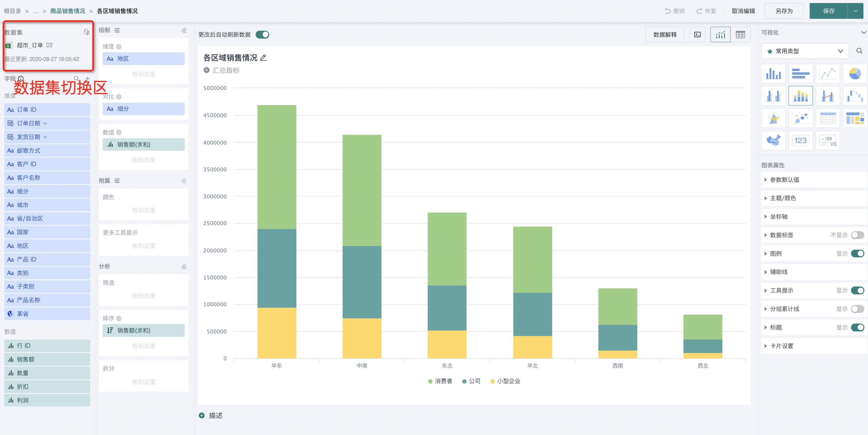This screenshot has height=435, width=868.
Task: Click the breadcrumb ellipsis
Action: [x=36, y=11]
